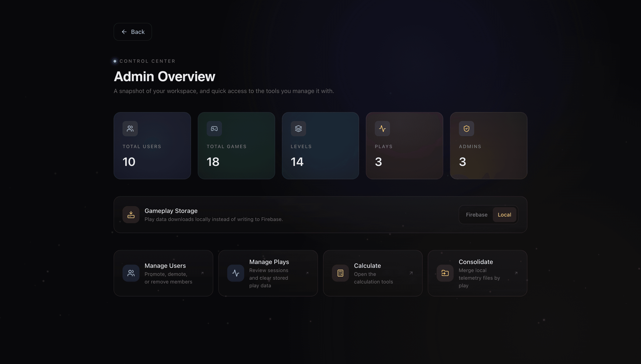Viewport: 641px width, 364px height.
Task: Click the Manage Users people icon
Action: point(131,273)
